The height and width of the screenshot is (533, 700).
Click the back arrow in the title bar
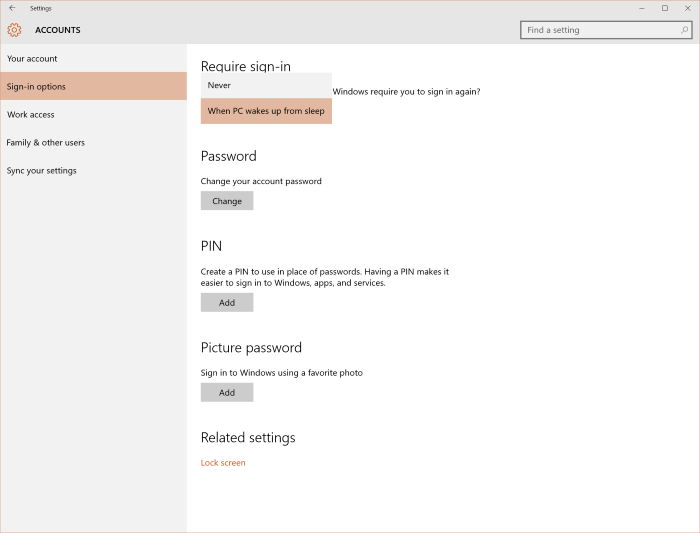pos(12,8)
